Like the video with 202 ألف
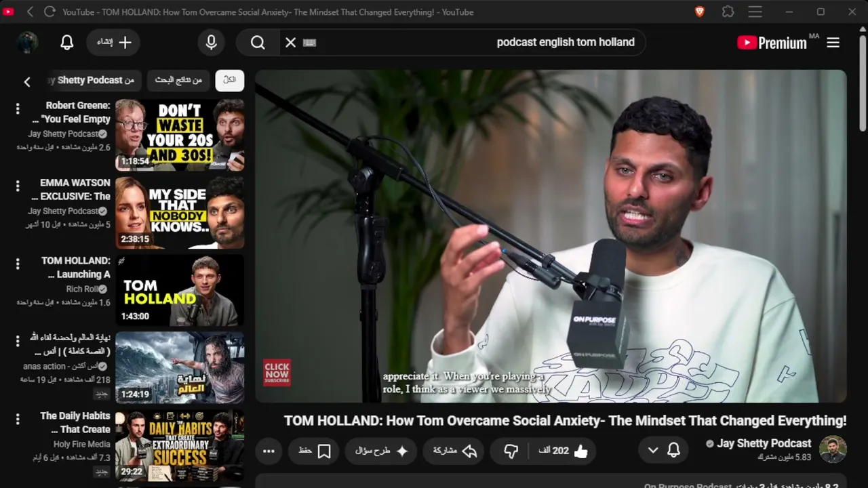This screenshot has height=488, width=868. click(564, 451)
